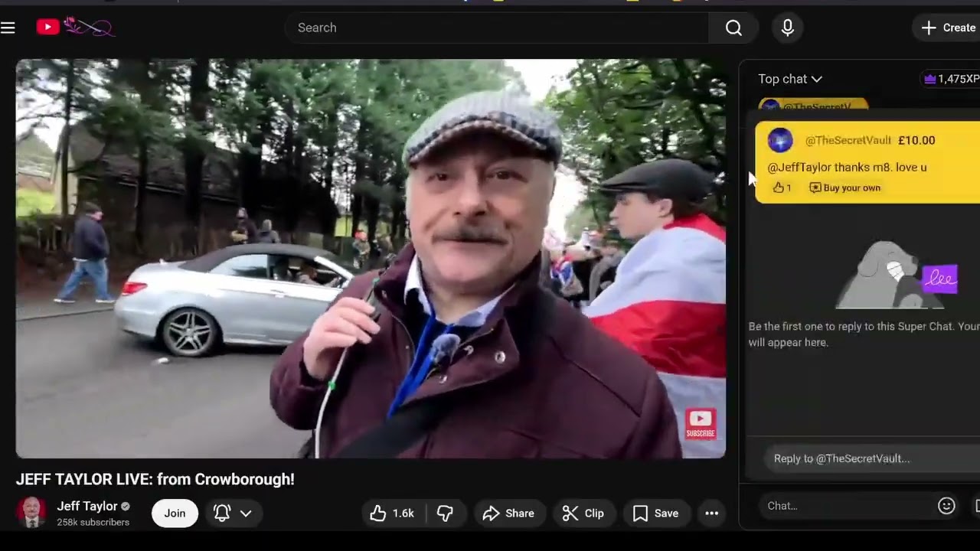
Task: Open the hamburger guide menu
Action: click(x=8, y=28)
